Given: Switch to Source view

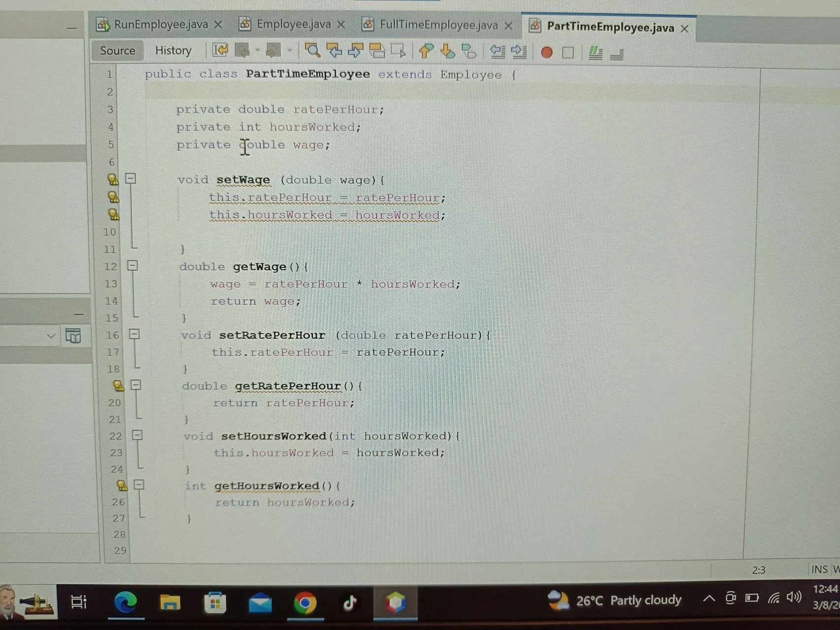Looking at the screenshot, I should tap(118, 51).
